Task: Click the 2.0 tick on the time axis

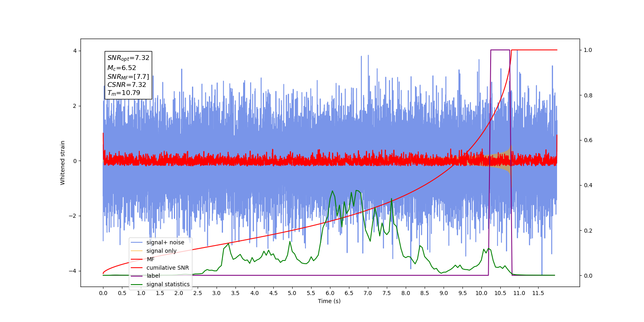Action: 179,293
